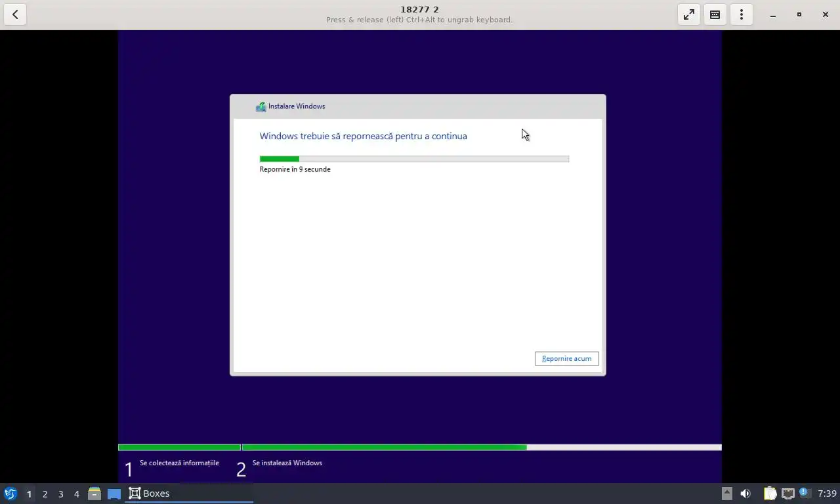Open the file manager taskbar icon
This screenshot has width=840, height=504.
click(x=94, y=493)
